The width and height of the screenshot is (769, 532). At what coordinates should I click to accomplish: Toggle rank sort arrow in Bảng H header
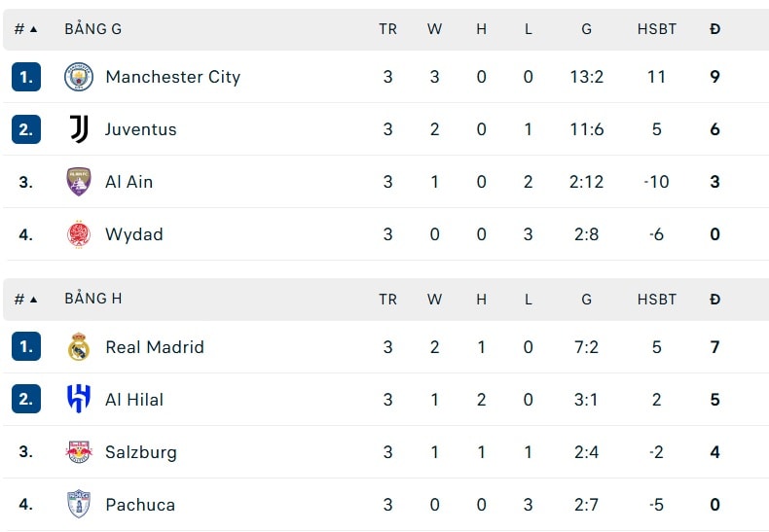(x=33, y=300)
